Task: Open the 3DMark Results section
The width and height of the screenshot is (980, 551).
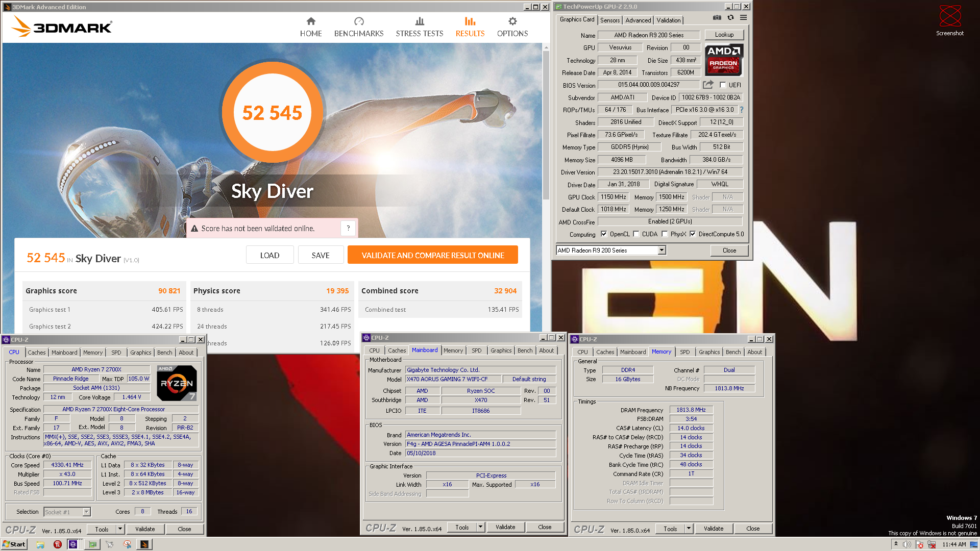Action: 470,27
